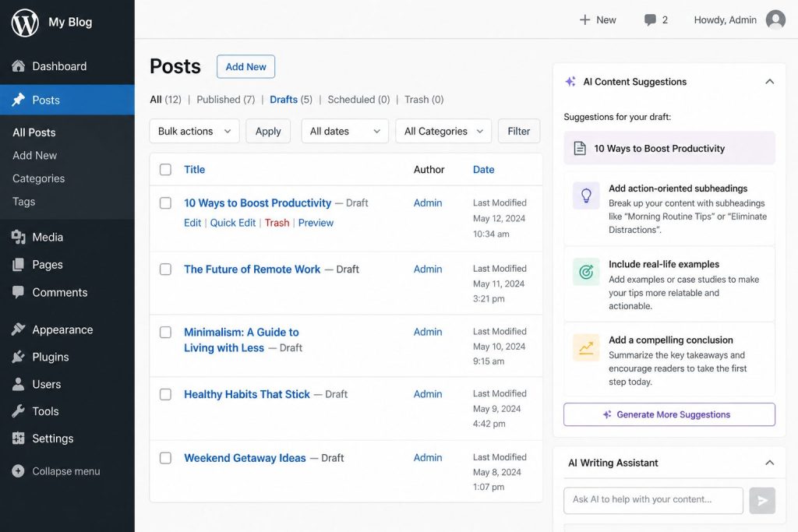Click Generate More Suggestions button
This screenshot has width=798, height=532.
669,414
